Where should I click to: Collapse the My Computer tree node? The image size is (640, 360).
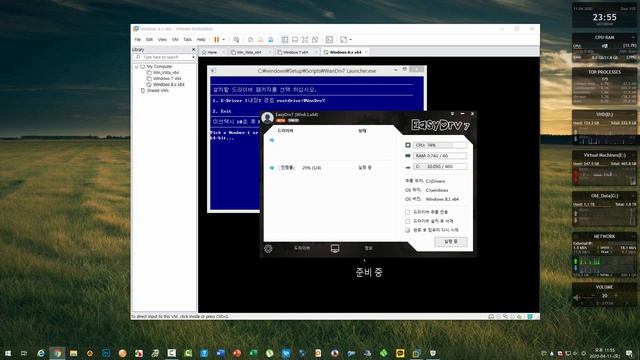tap(137, 67)
